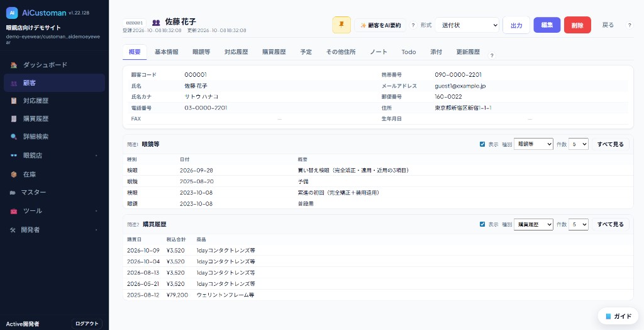
Task: Switch to the ノート tab
Action: [x=378, y=52]
